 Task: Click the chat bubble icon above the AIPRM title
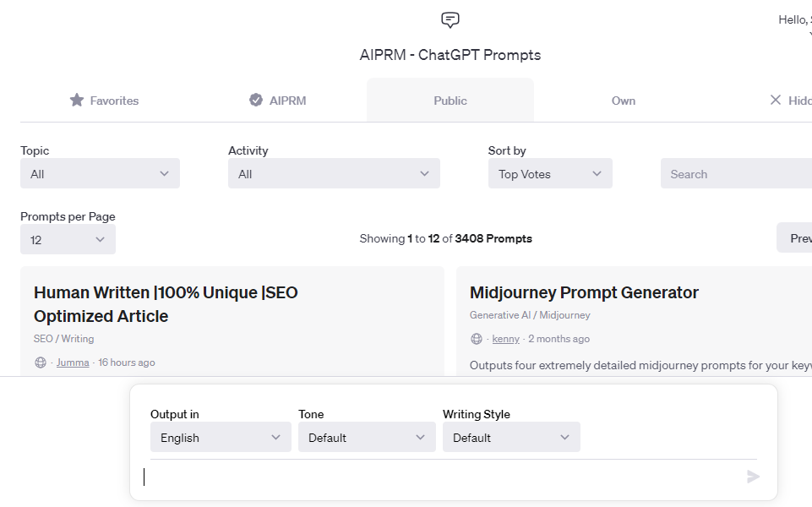(x=450, y=20)
